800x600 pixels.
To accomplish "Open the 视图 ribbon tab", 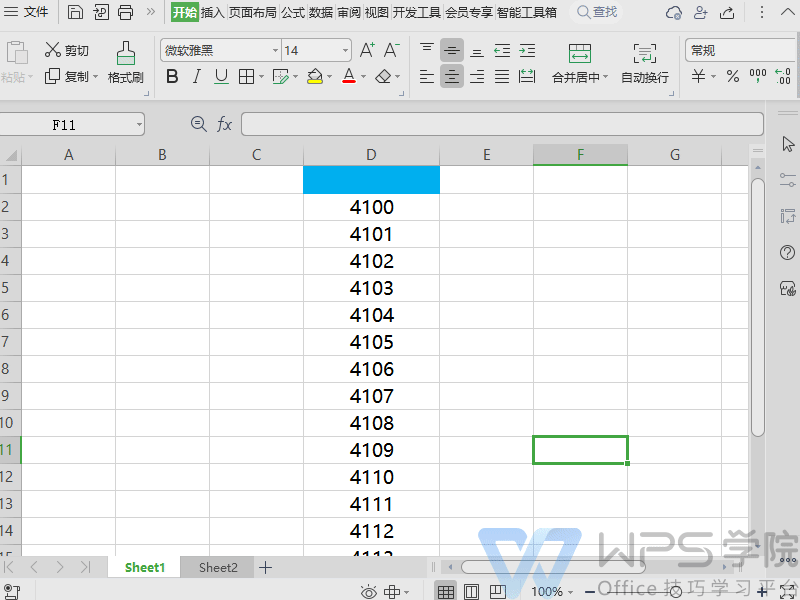I will click(377, 12).
